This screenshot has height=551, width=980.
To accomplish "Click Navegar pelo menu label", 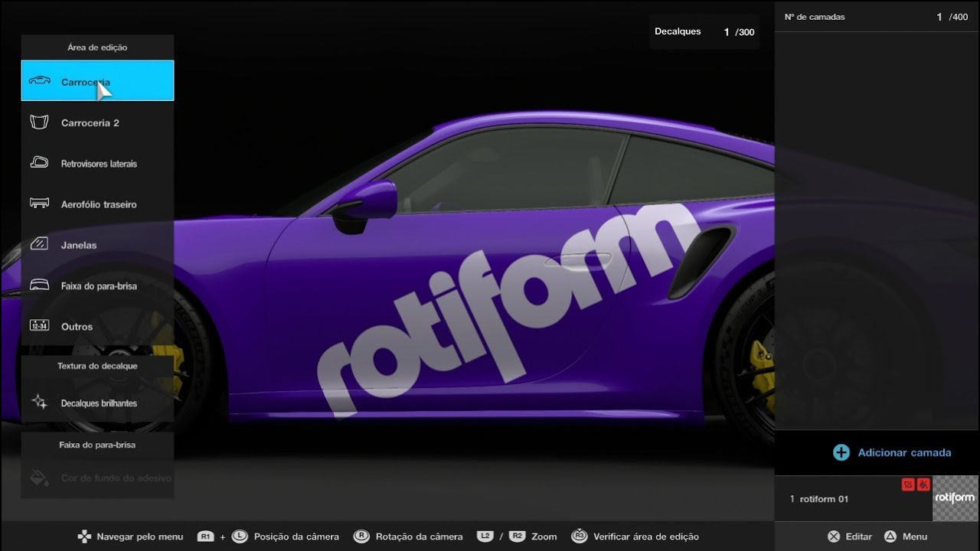I will pos(140,536).
